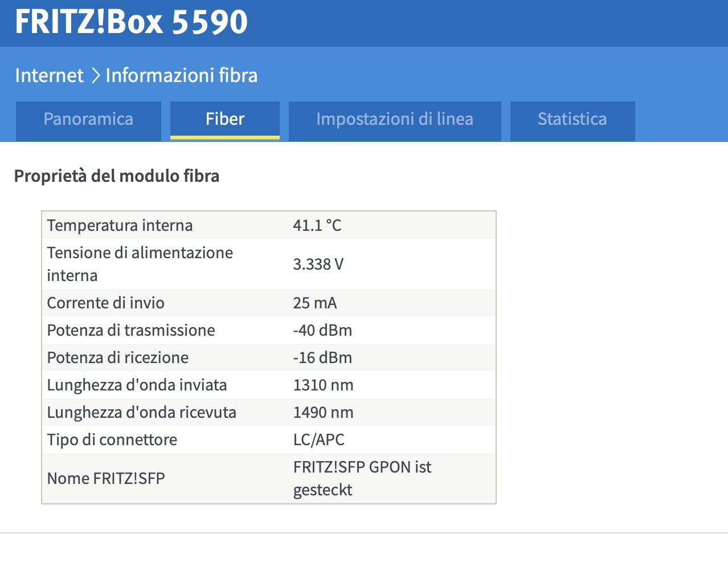
Task: Click the Tipo di connettore label
Action: 112,439
